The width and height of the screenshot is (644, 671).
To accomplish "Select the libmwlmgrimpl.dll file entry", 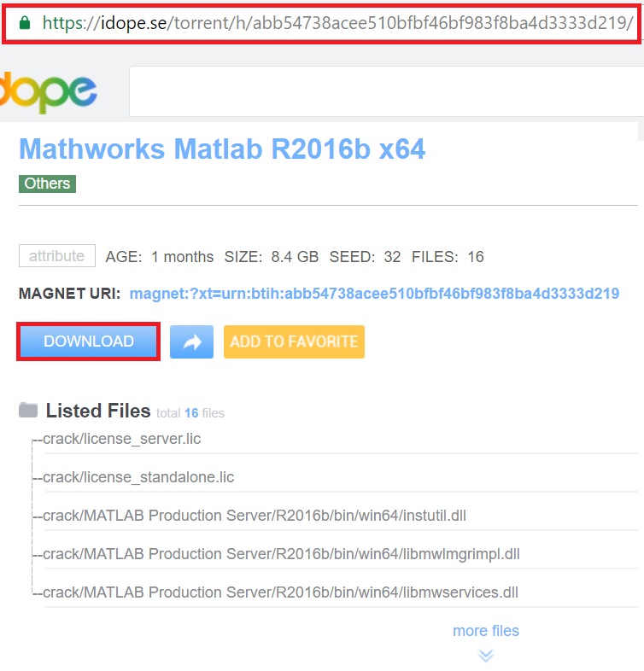I will (x=281, y=554).
